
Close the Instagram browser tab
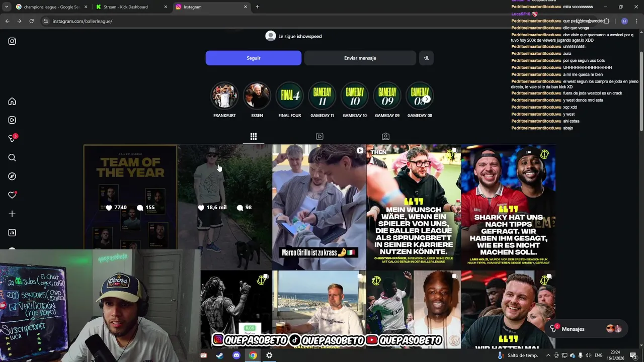[246, 7]
